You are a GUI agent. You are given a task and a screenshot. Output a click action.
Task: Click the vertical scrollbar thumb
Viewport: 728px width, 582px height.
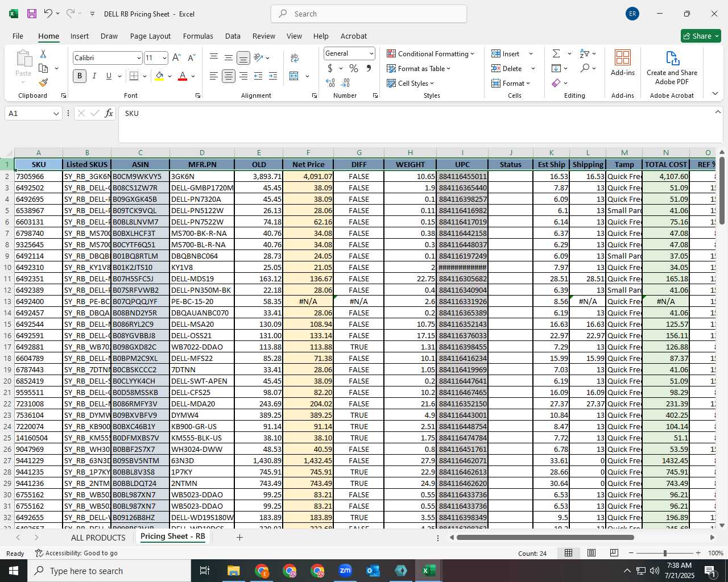pyautogui.click(x=722, y=190)
